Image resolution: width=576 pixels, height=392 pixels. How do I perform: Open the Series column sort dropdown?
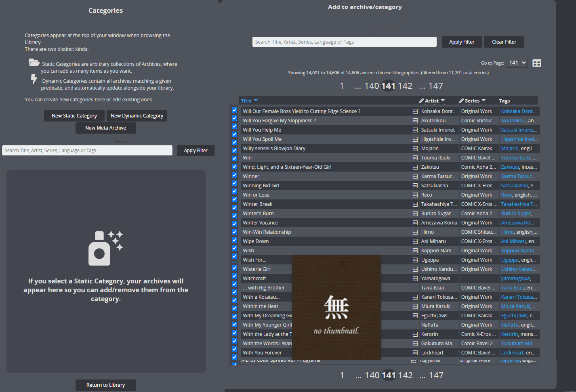pyautogui.click(x=484, y=100)
